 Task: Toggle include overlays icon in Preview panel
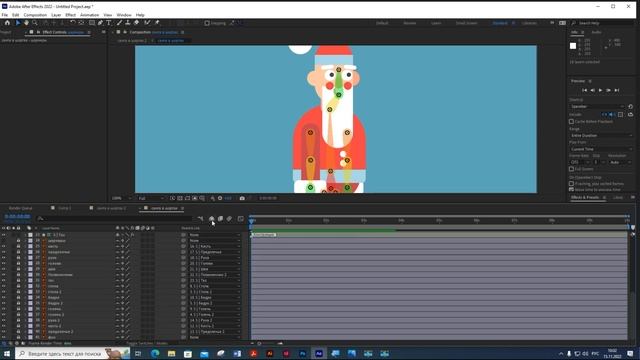tap(620, 115)
